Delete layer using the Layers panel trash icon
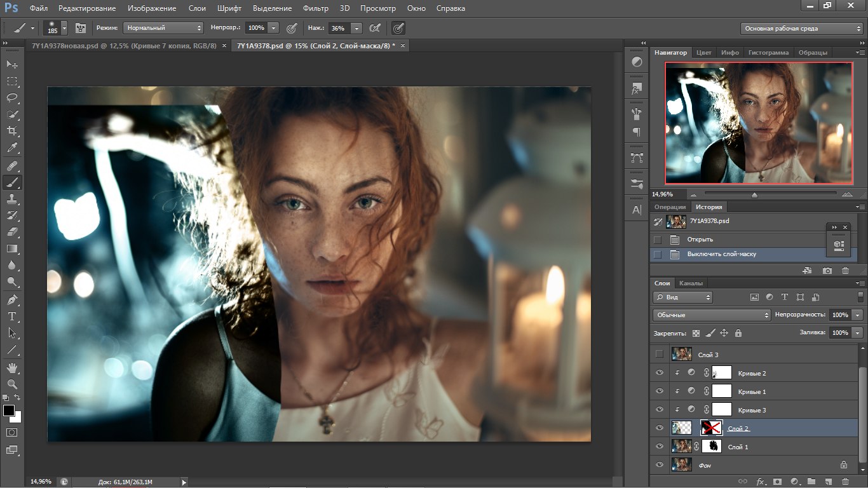868x488 pixels. pyautogui.click(x=845, y=482)
